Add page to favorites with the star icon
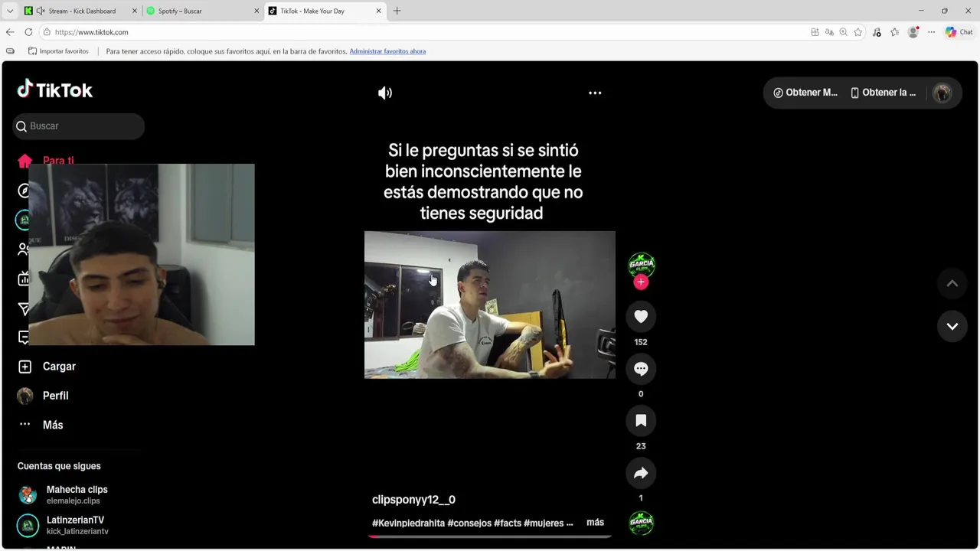This screenshot has height=551, width=980. pyautogui.click(x=857, y=32)
